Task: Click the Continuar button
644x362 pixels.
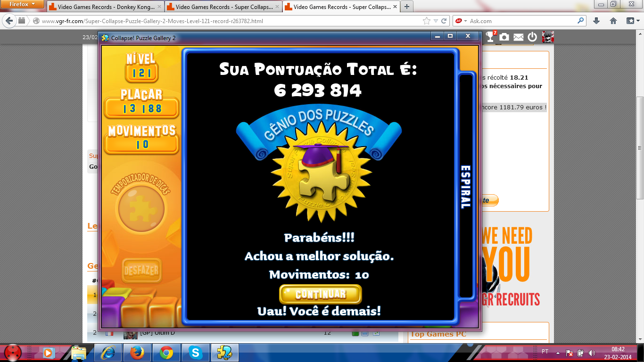Action: point(320,295)
